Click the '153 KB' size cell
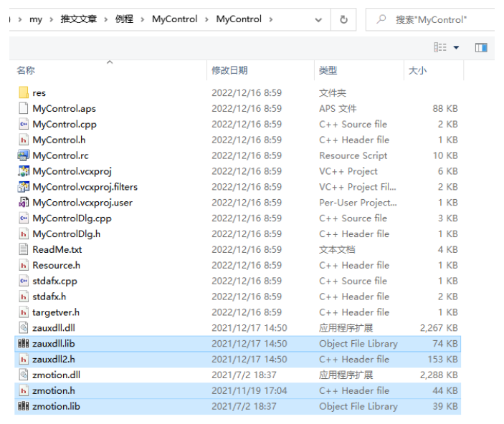 click(442, 360)
